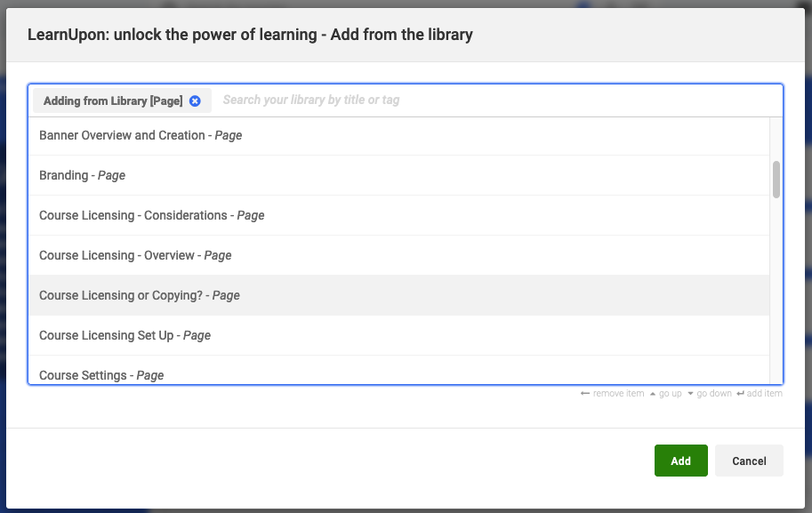Click scrollbar track below the thumb

click(776, 293)
